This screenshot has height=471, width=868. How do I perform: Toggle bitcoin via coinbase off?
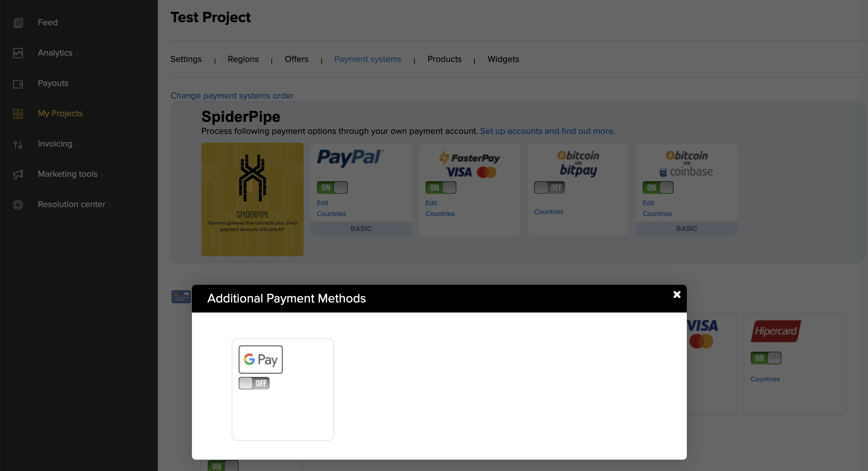coord(658,187)
